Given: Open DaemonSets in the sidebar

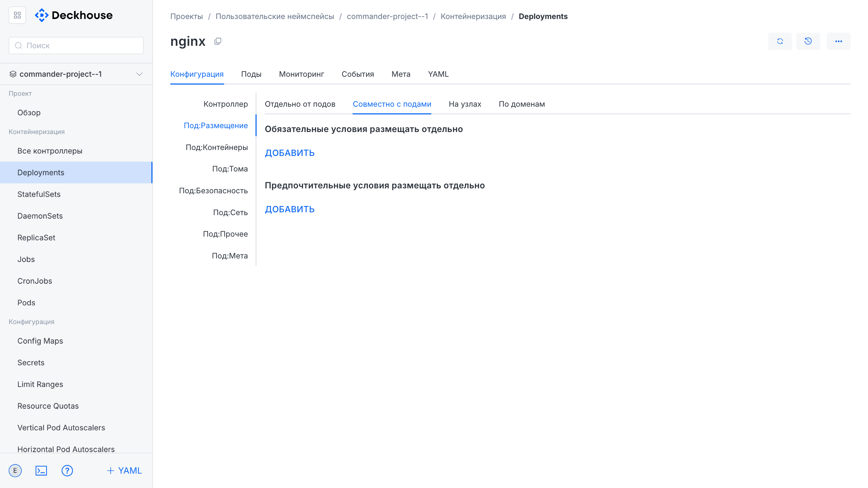Looking at the screenshot, I should [76, 216].
